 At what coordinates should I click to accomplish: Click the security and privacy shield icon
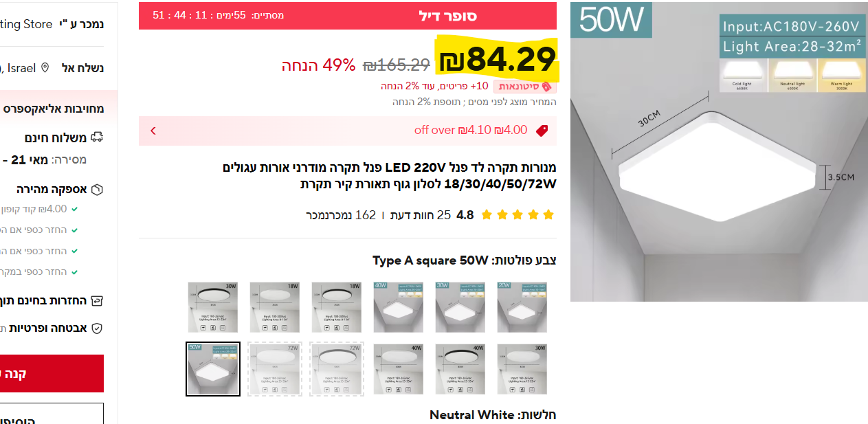(97, 328)
